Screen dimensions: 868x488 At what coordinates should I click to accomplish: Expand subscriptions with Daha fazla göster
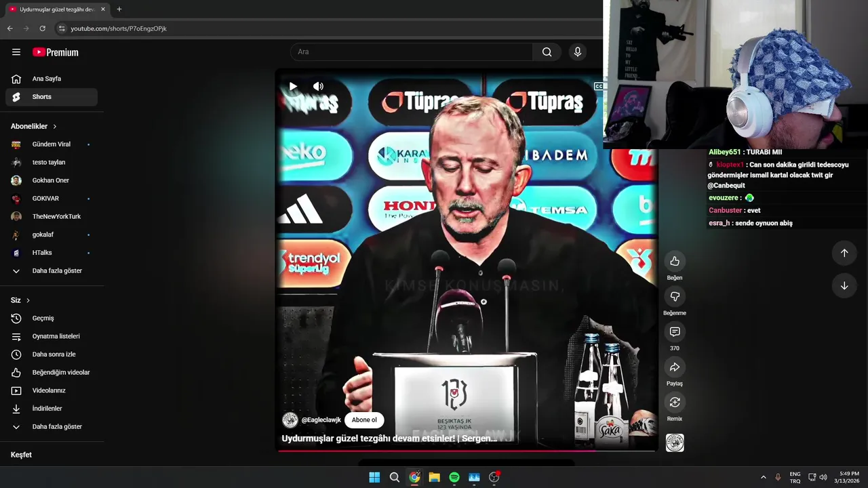click(x=52, y=271)
